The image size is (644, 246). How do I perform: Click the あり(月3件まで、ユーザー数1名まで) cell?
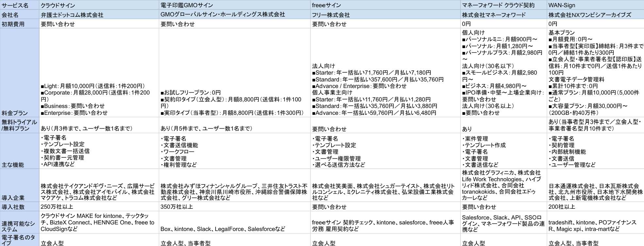coord(99,125)
